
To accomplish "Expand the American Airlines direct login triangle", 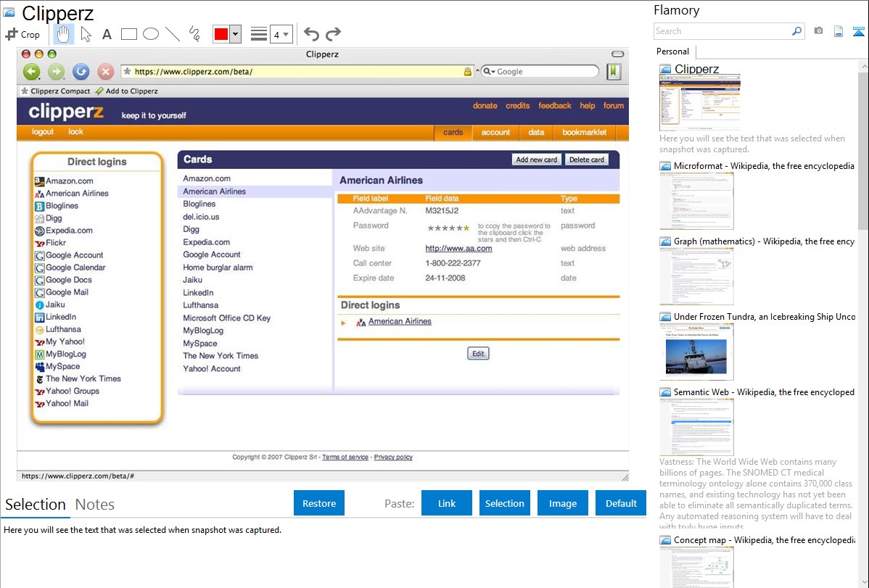I will pos(343,323).
